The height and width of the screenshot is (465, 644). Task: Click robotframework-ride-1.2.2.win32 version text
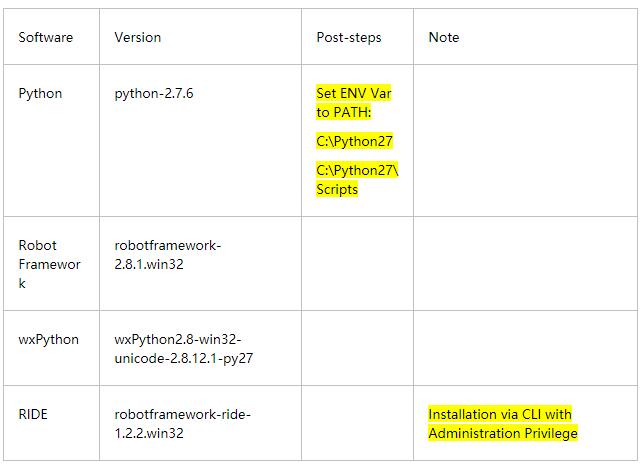182,424
